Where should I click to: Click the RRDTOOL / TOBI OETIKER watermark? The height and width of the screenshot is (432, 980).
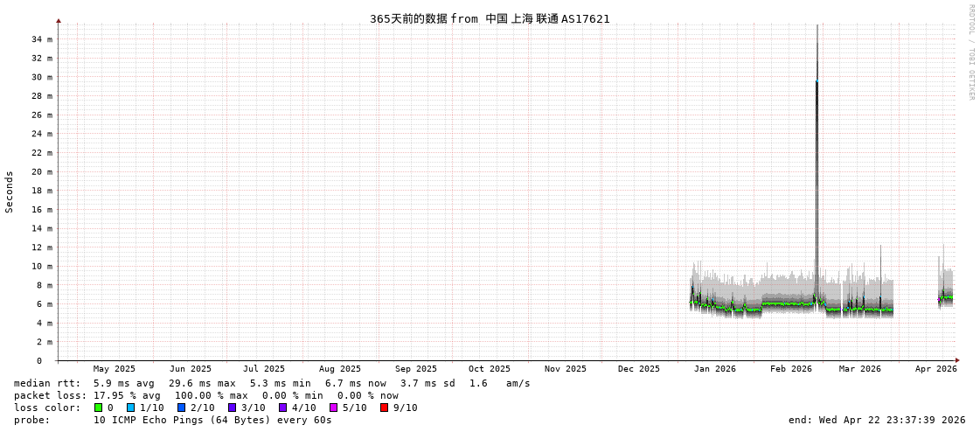(x=970, y=52)
